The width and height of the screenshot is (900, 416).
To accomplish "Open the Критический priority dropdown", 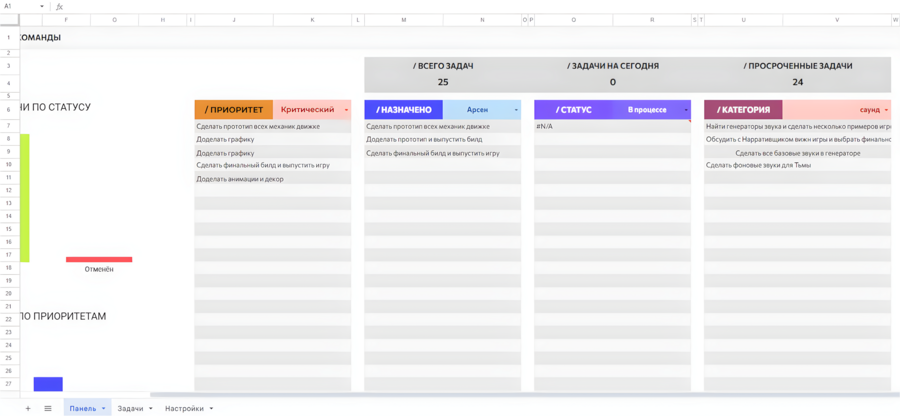I will point(346,110).
